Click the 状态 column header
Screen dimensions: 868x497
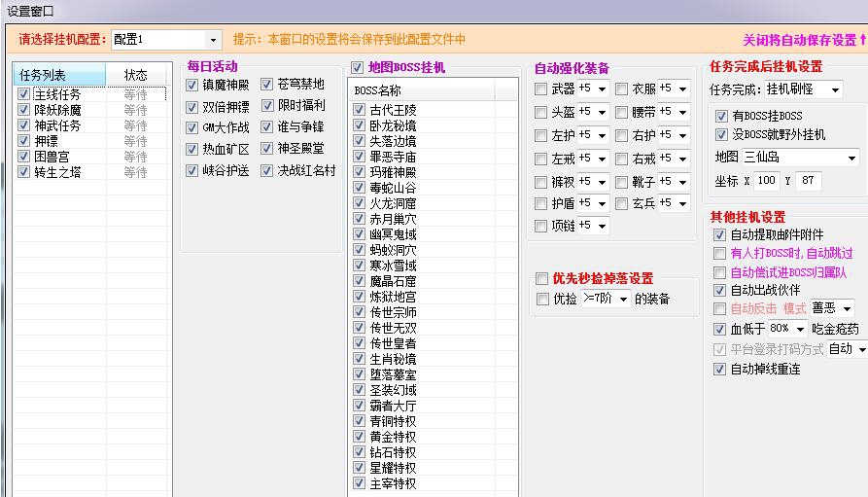click(136, 75)
